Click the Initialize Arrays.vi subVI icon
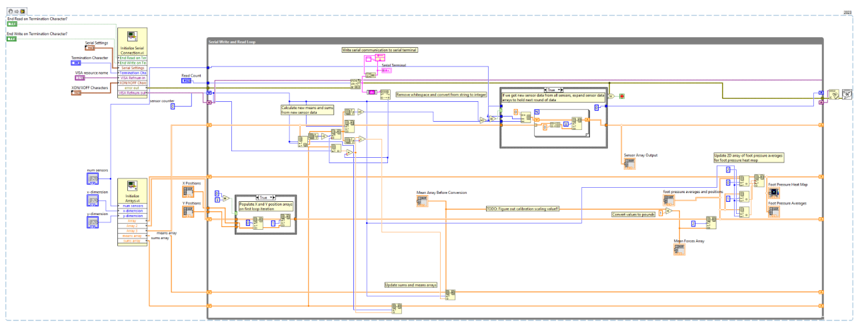Image resolution: width=868 pixels, height=327 pixels. tap(133, 186)
